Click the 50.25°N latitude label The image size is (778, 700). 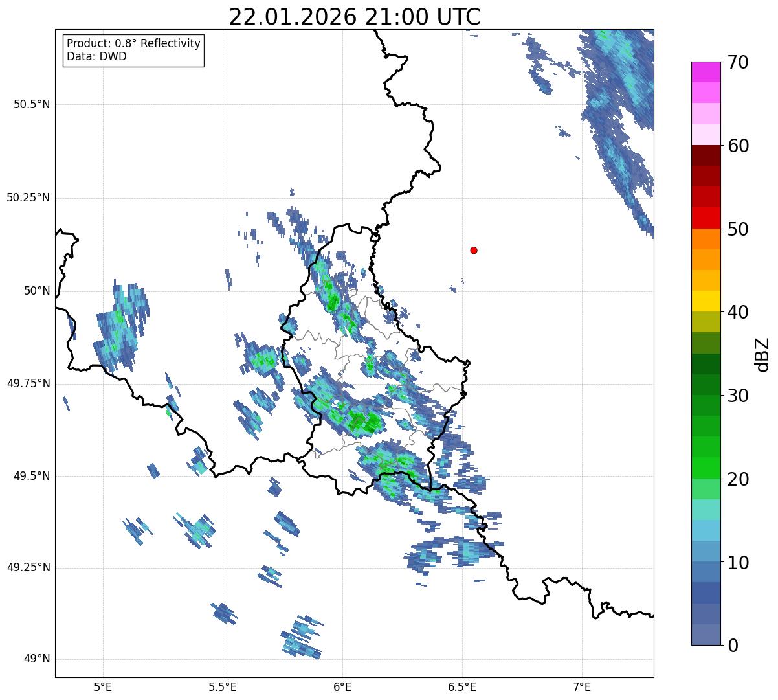click(x=28, y=198)
